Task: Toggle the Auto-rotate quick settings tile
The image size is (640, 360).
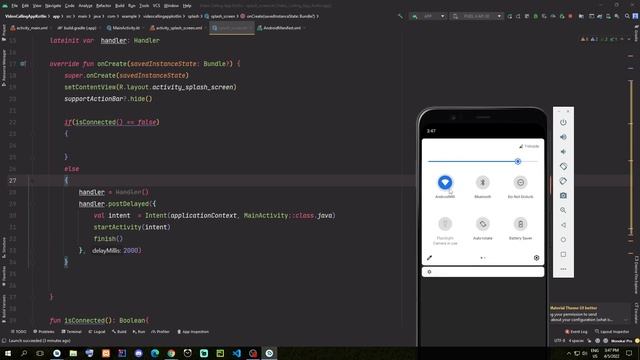Action: click(x=482, y=224)
